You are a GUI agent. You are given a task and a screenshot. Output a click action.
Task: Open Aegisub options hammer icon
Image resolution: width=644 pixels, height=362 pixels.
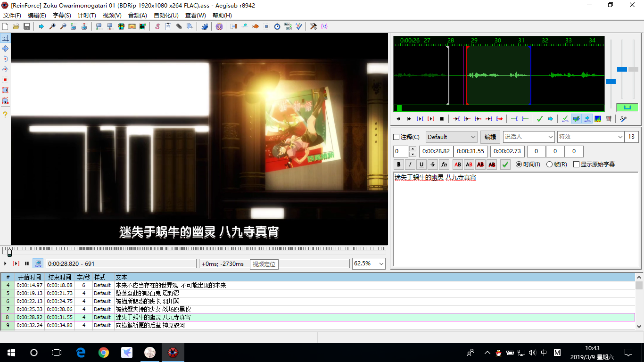coord(313,26)
